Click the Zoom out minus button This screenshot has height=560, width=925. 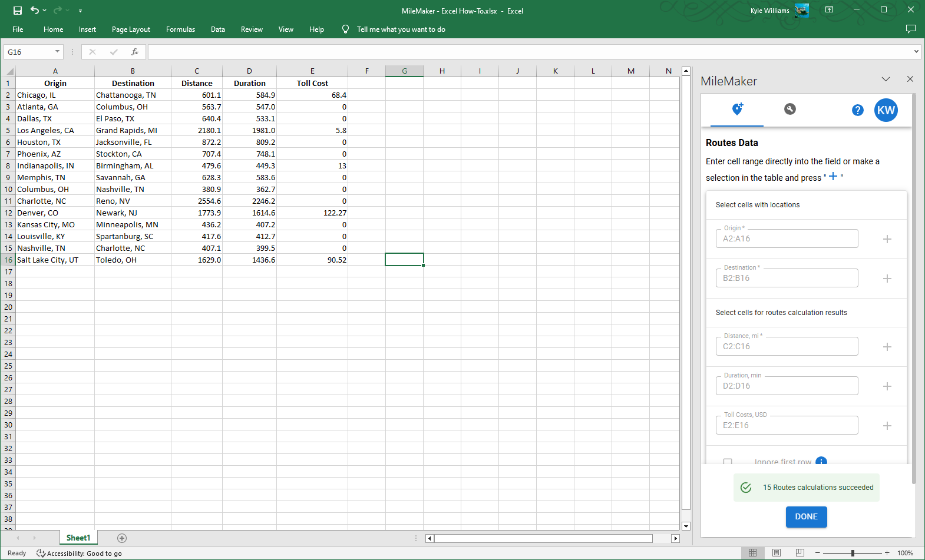818,553
